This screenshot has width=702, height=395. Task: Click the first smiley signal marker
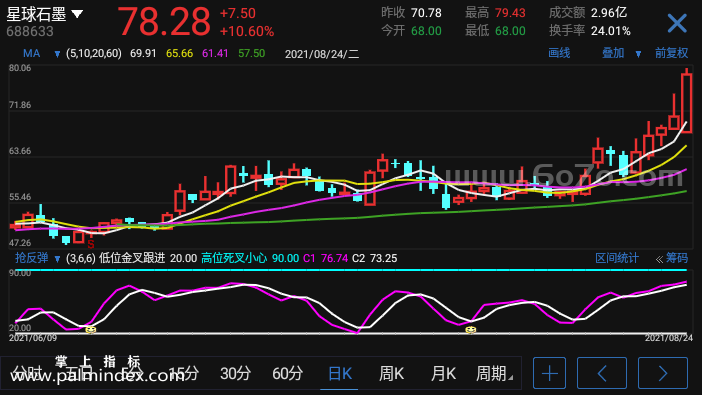91,330
